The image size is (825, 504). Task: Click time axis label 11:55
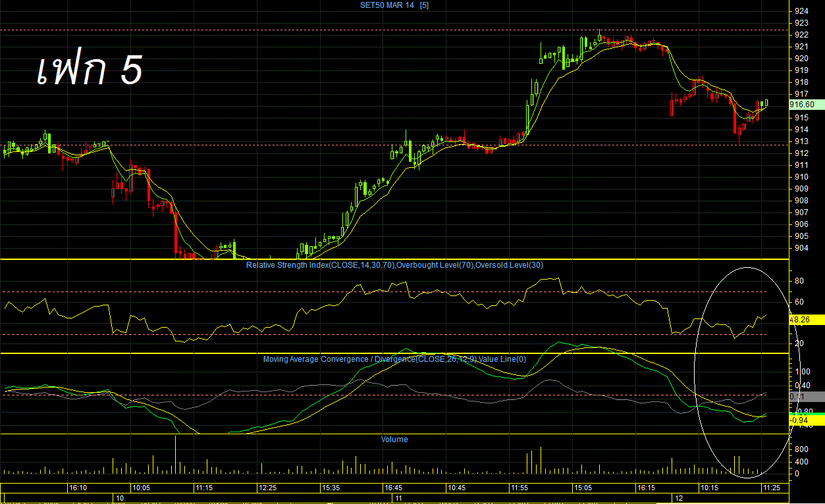click(x=519, y=488)
